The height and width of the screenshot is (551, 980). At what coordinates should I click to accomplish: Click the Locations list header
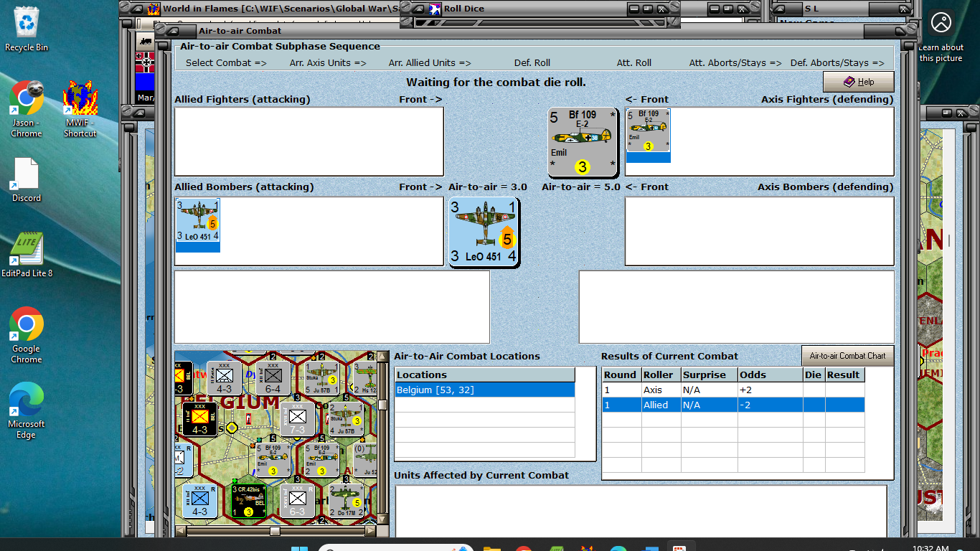pyautogui.click(x=485, y=375)
